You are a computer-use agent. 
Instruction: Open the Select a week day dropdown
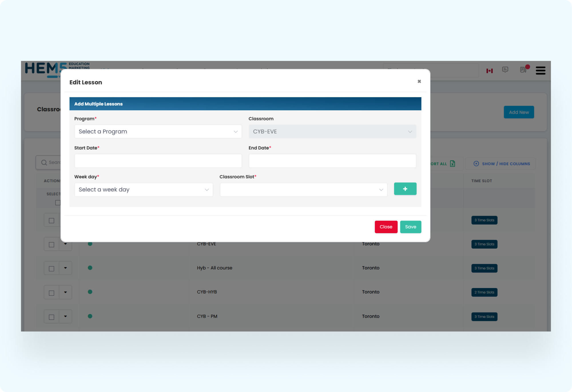[x=144, y=189]
